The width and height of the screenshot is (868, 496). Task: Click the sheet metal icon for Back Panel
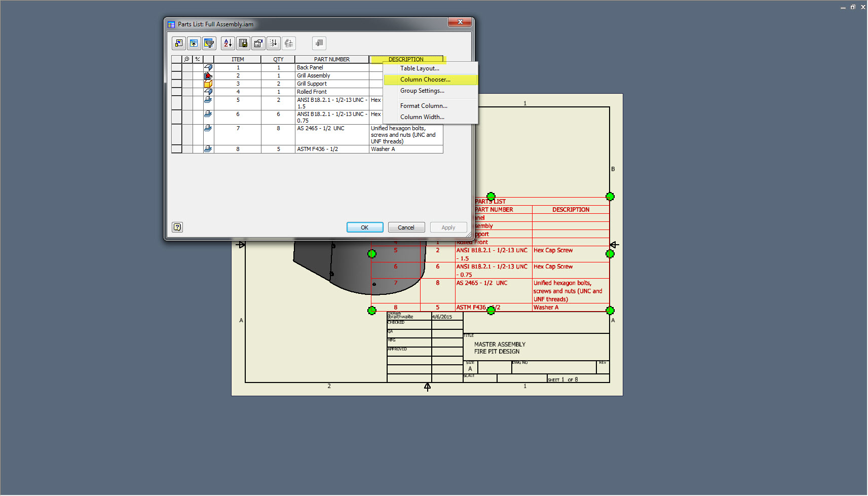(208, 67)
